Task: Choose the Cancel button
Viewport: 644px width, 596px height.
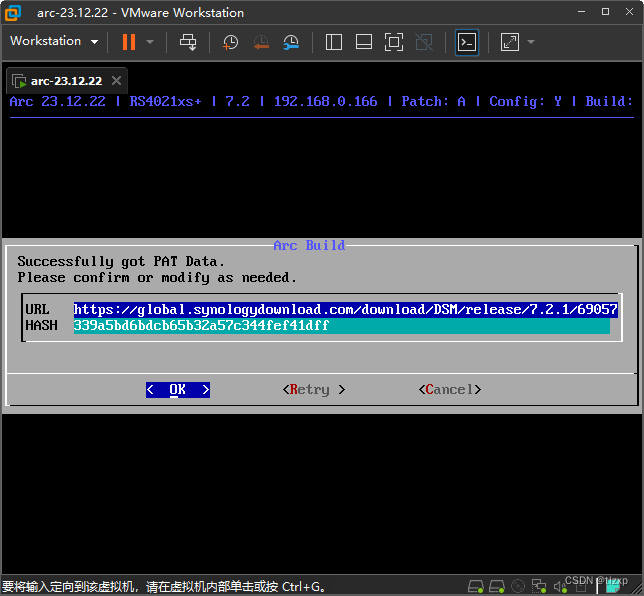Action: coord(450,389)
